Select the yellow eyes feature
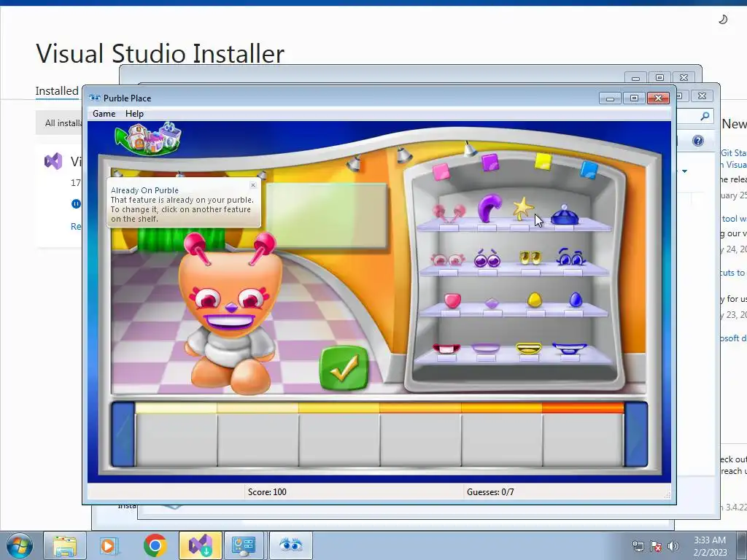The image size is (747, 560). pyautogui.click(x=530, y=257)
